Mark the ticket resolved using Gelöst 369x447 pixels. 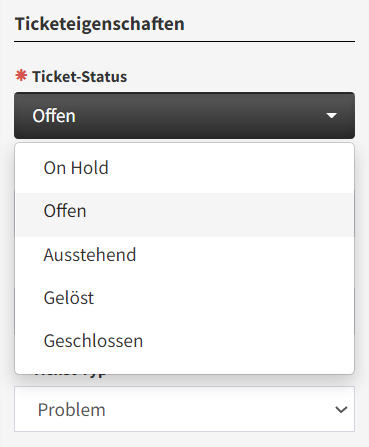[185, 298]
